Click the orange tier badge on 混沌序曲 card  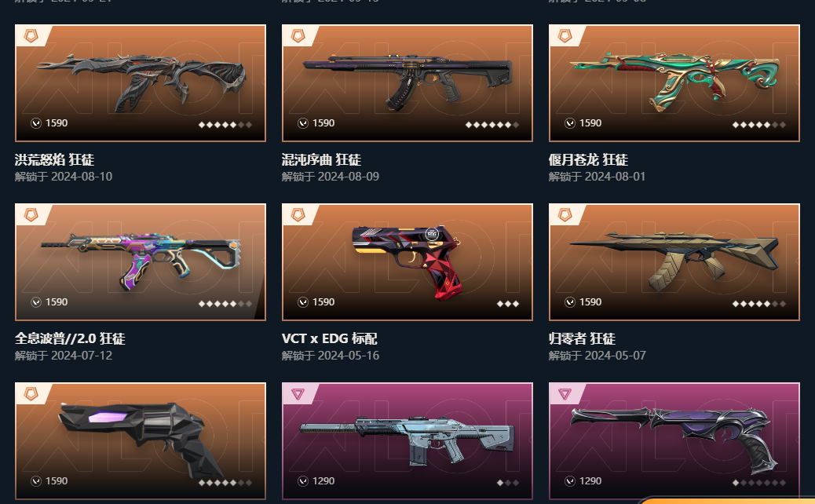(298, 36)
